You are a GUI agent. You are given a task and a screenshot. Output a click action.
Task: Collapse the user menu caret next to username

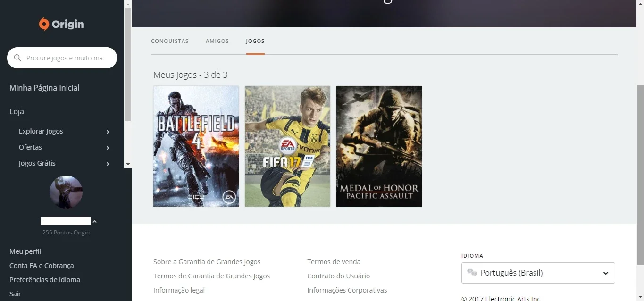pos(94,221)
